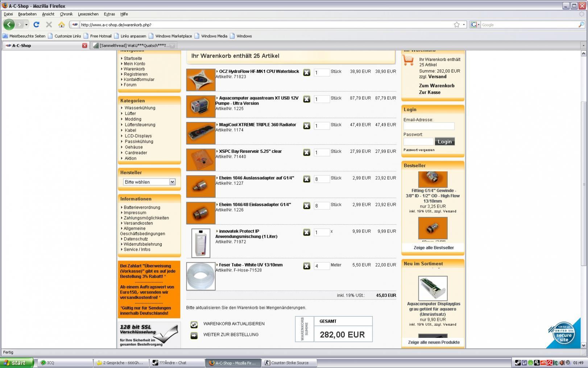Expand the Modding category
Viewport: 588px width, 368px height.
click(x=133, y=119)
